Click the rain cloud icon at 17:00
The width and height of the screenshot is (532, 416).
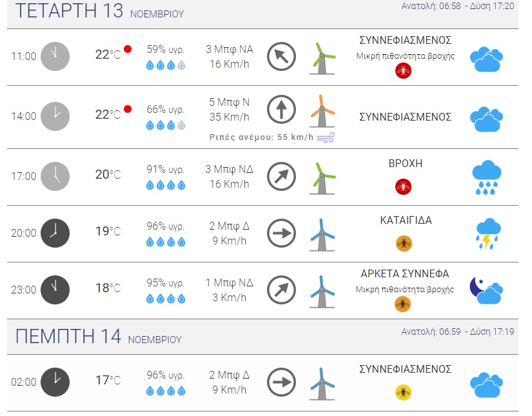coord(487,177)
